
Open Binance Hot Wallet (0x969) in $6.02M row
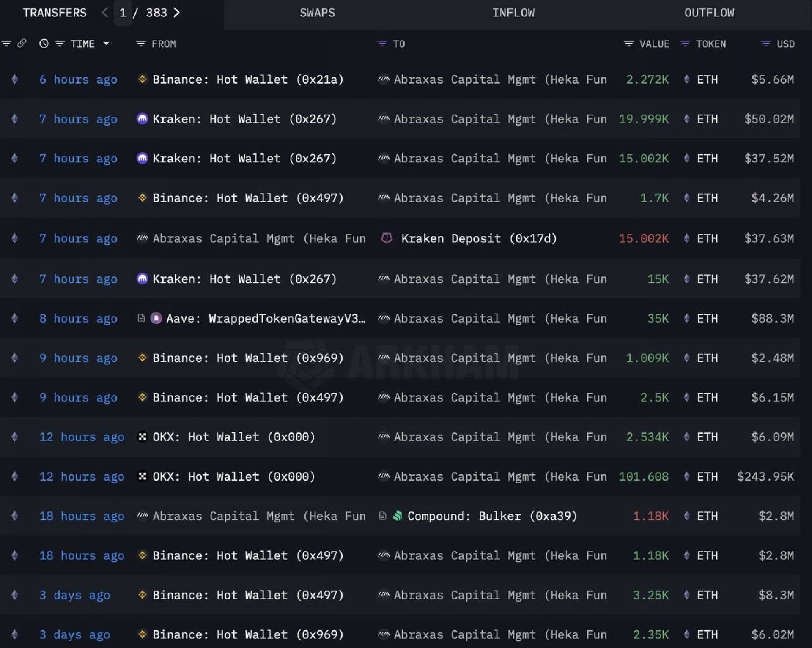pyautogui.click(x=248, y=635)
